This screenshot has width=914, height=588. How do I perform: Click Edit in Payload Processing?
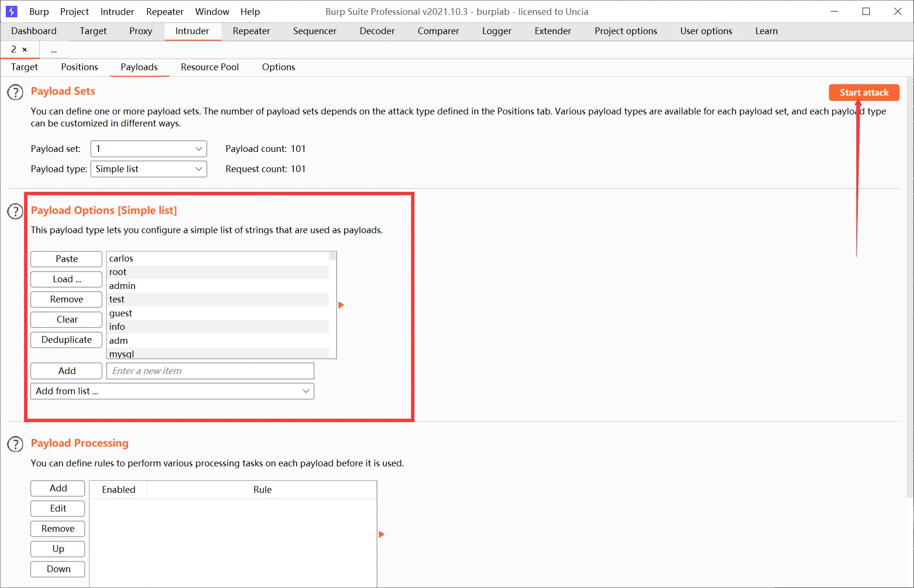[58, 509]
